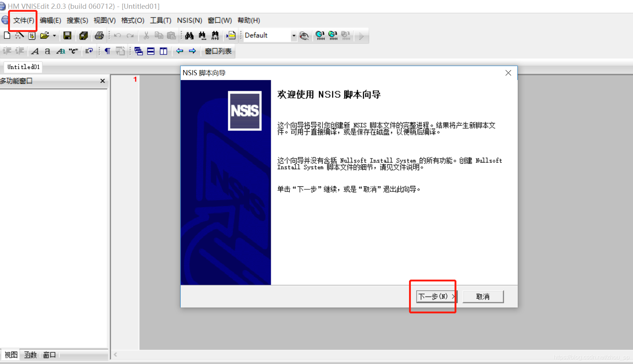Increase indent with the indent icon

pyautogui.click(x=7, y=51)
